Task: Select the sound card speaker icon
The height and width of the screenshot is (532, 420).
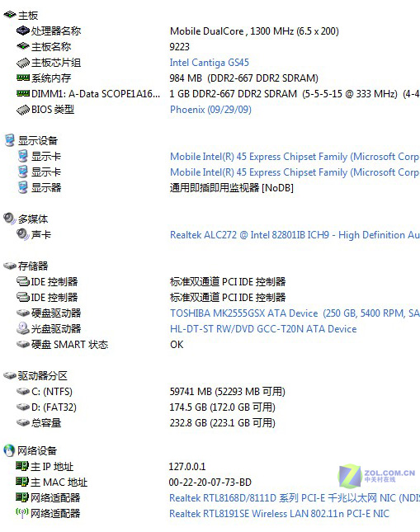Action: coord(23,234)
